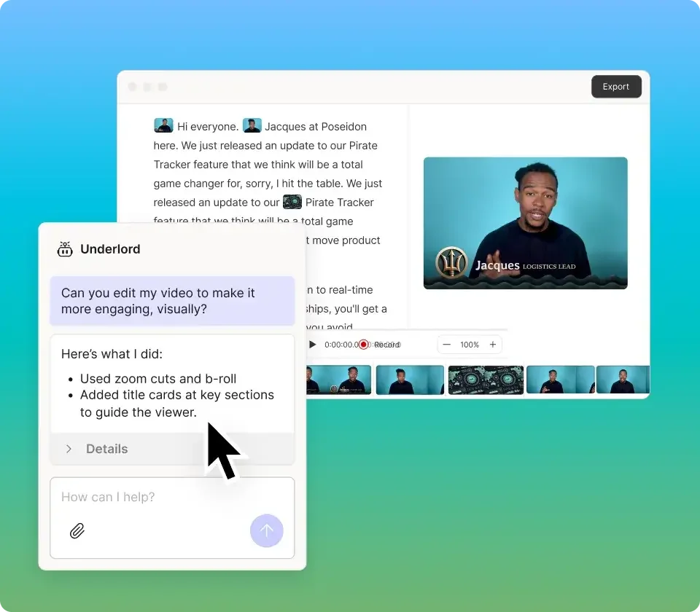The width and height of the screenshot is (700, 612).
Task: Expand the Details section chevron
Action: point(69,449)
